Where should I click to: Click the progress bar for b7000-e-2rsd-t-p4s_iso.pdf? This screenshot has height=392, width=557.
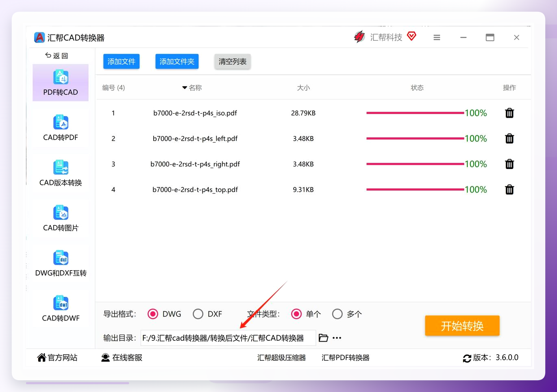point(415,113)
